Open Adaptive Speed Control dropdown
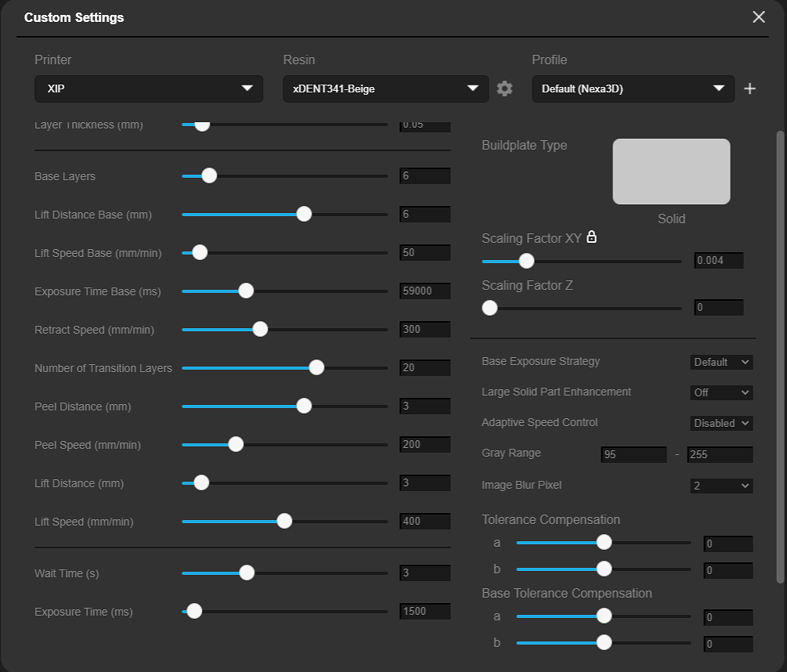 click(x=721, y=423)
